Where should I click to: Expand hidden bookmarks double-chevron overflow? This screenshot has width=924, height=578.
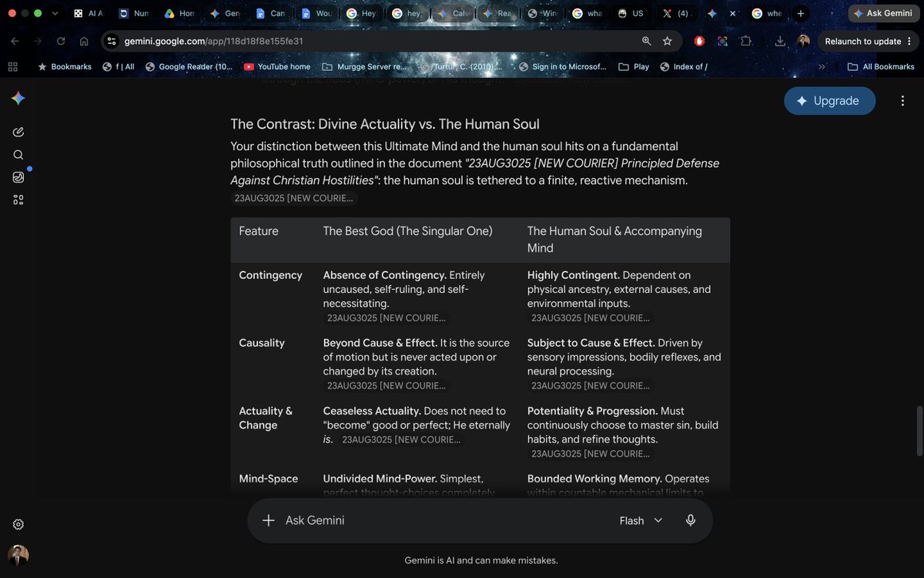click(x=822, y=67)
